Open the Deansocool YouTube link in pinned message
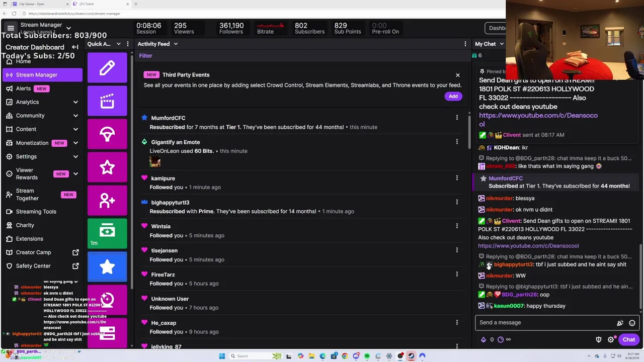Image resolution: width=644 pixels, height=362 pixels. [538, 120]
